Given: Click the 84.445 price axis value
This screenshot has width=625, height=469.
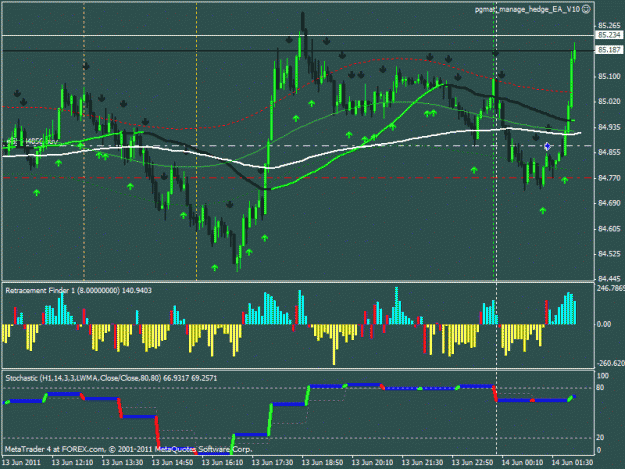Looking at the screenshot, I should click(x=609, y=279).
